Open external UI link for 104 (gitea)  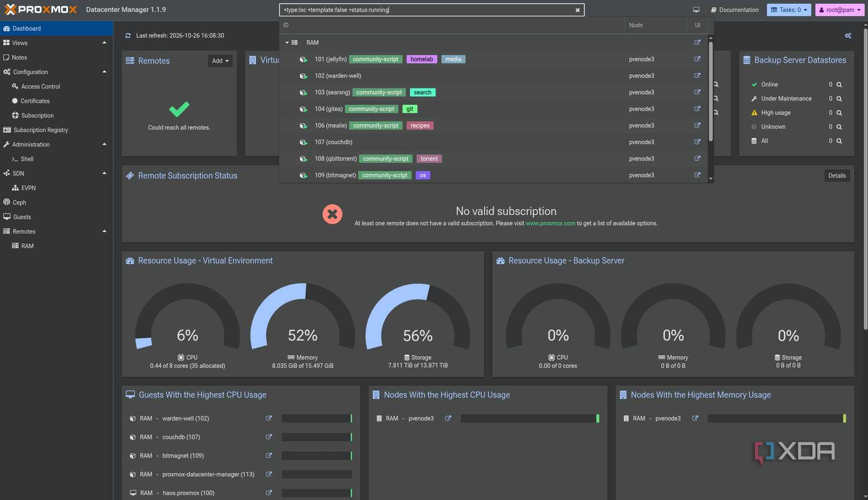697,109
